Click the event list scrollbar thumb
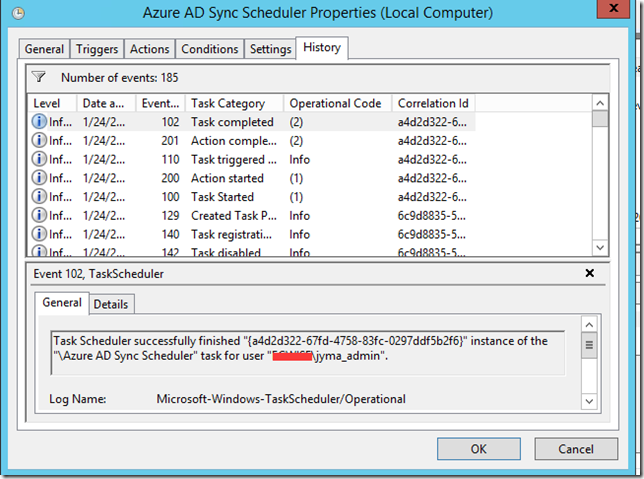The width and height of the screenshot is (644, 479). 600,120
